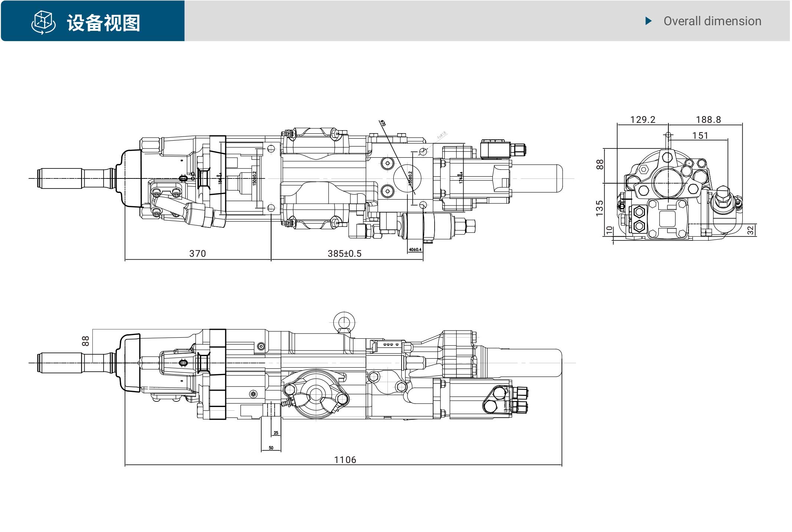The width and height of the screenshot is (792, 532).
Task: Select the 25 dimension under side view
Action: [x=276, y=433]
